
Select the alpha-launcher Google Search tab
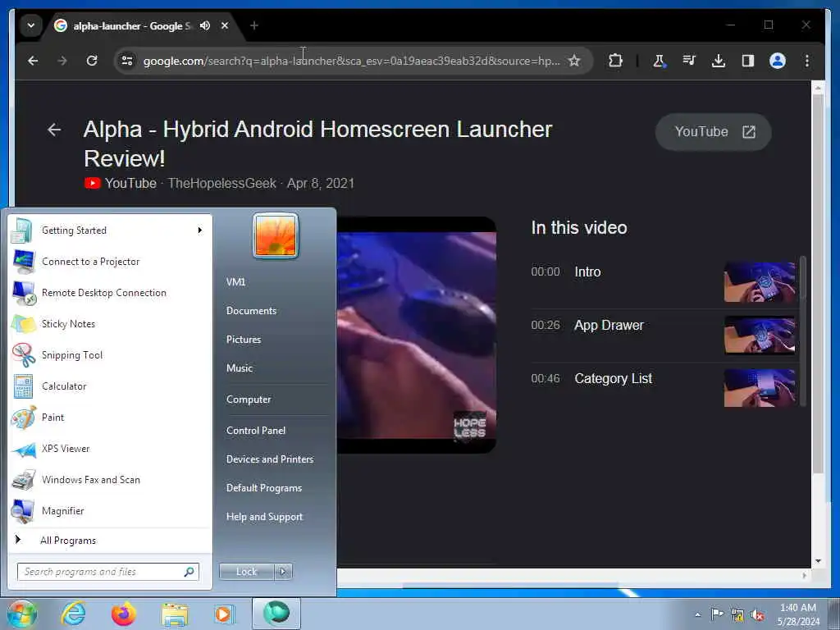131,25
